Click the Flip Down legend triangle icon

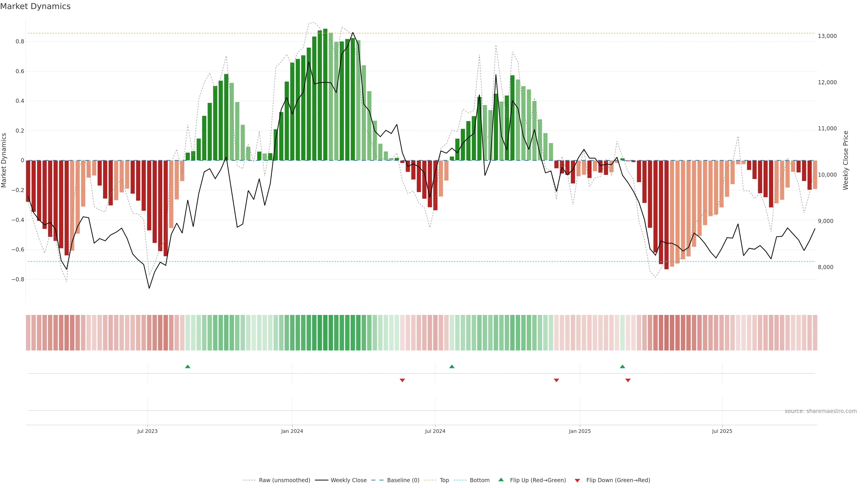pyautogui.click(x=577, y=480)
